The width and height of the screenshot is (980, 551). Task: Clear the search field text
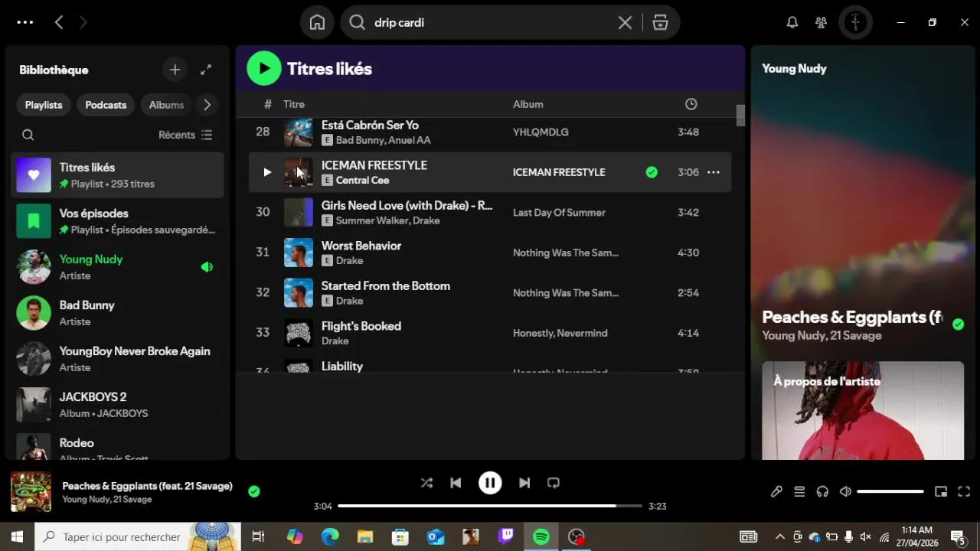(x=625, y=22)
